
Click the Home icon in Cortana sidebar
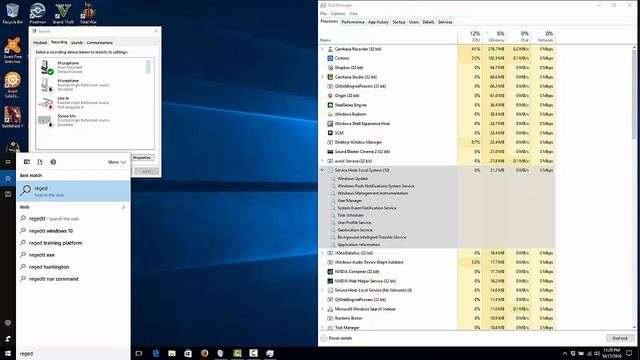[x=8, y=178]
